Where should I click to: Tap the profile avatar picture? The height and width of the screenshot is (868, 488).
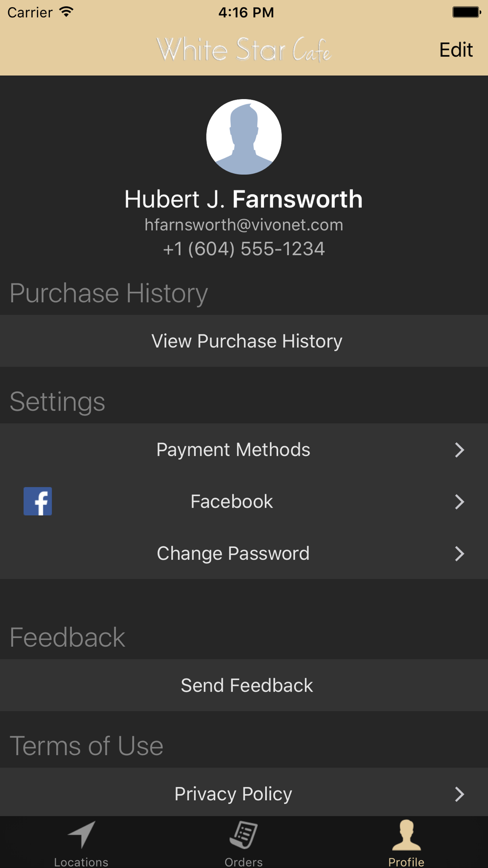pos(244,137)
